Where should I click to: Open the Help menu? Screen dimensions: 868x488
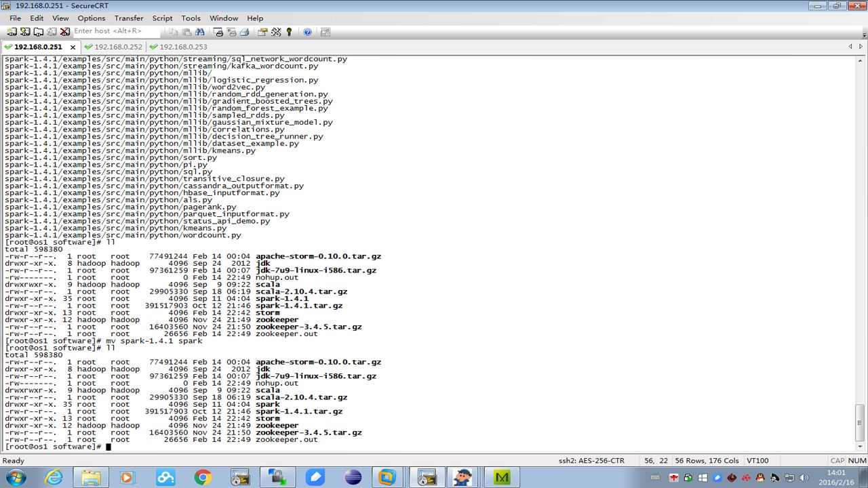tap(255, 18)
